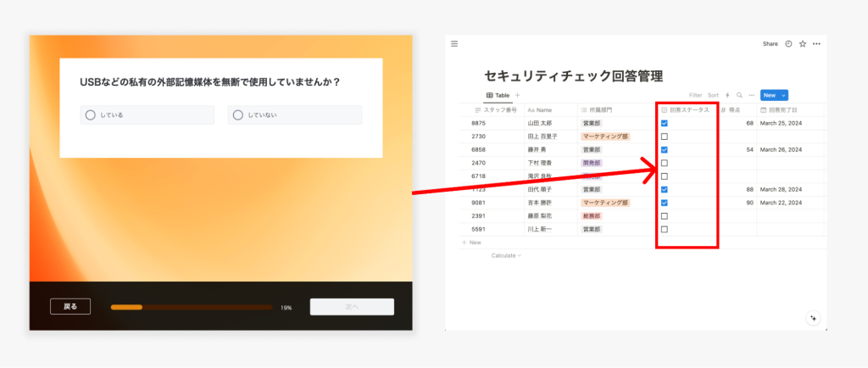Screen dimensions: 868x368
Task: Favorite the page with star icon
Action: pos(803,44)
